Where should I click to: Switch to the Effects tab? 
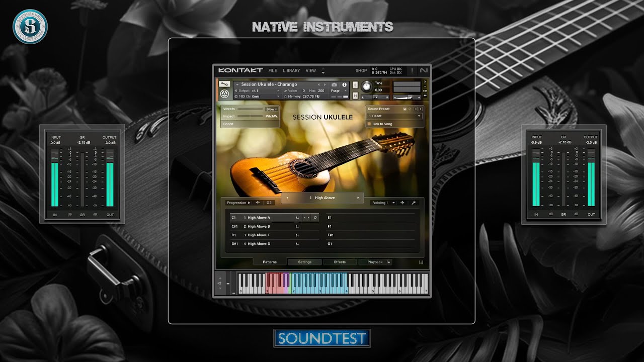[x=340, y=262]
